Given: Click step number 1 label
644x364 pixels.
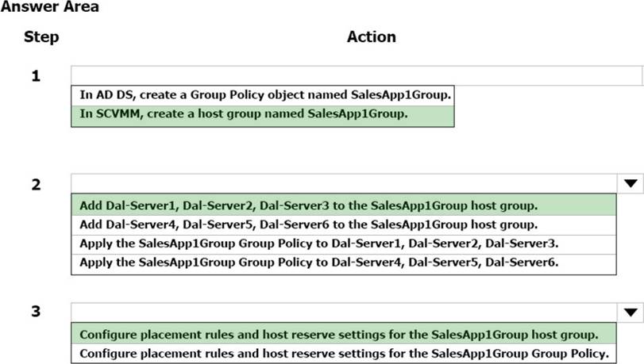Looking at the screenshot, I should [x=36, y=77].
